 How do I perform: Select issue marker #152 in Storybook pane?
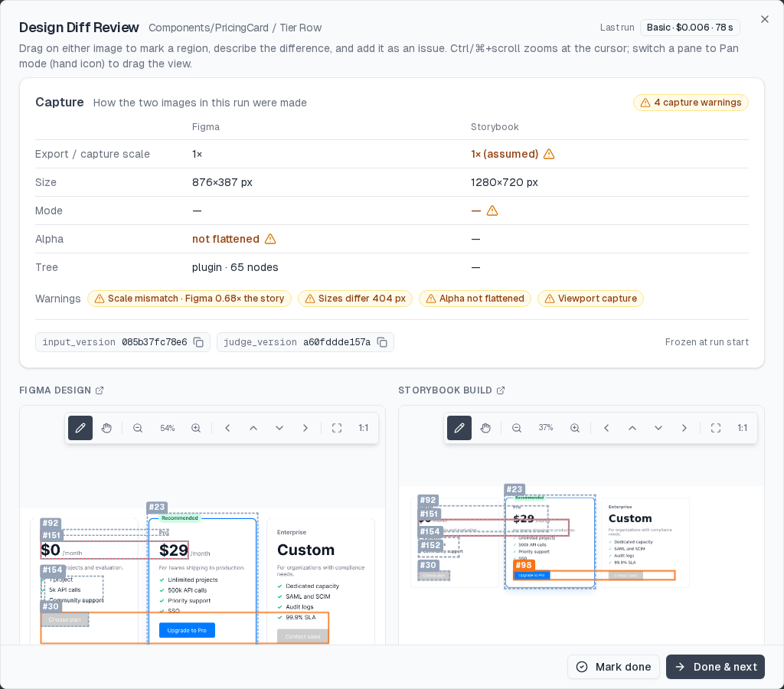click(430, 546)
